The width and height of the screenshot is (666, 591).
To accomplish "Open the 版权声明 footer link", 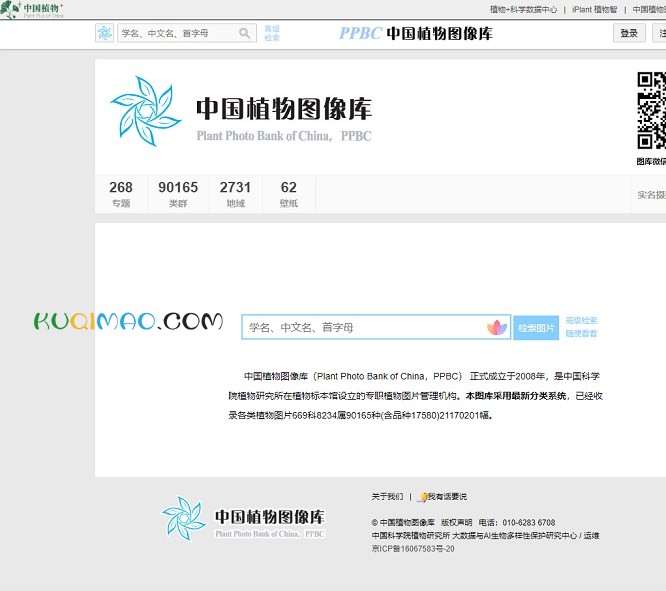I will [456, 523].
